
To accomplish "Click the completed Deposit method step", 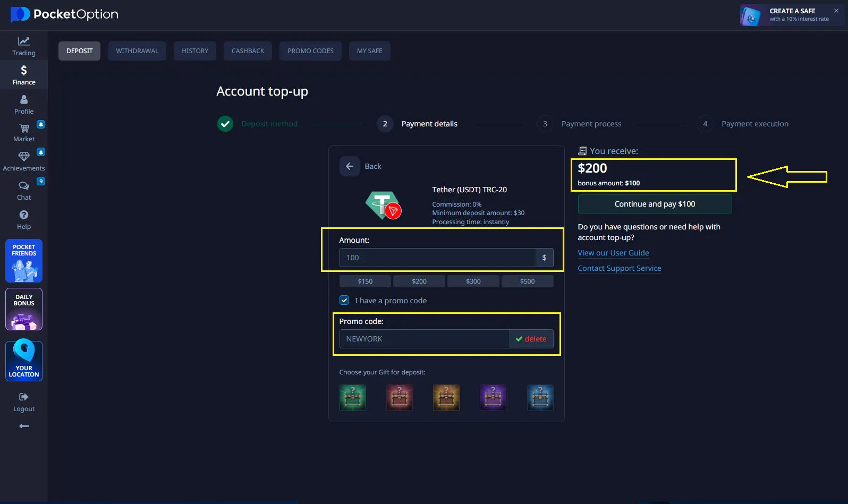I will point(257,124).
